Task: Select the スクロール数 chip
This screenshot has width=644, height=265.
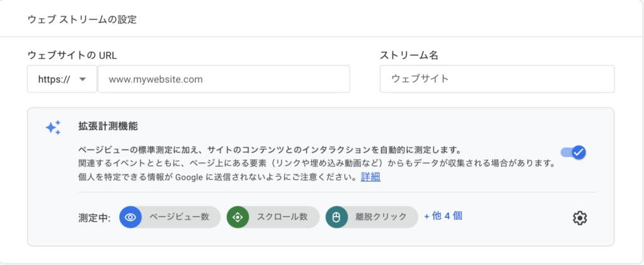Action: pyautogui.click(x=273, y=217)
